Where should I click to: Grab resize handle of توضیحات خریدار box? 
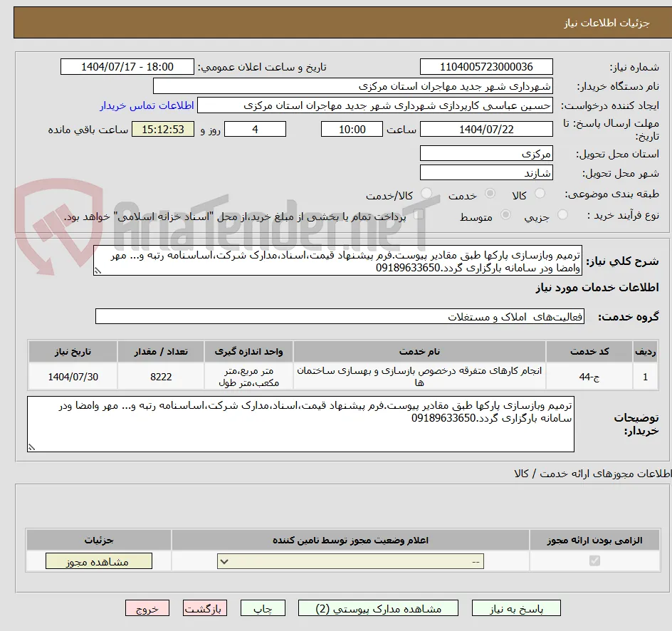pyautogui.click(x=31, y=447)
